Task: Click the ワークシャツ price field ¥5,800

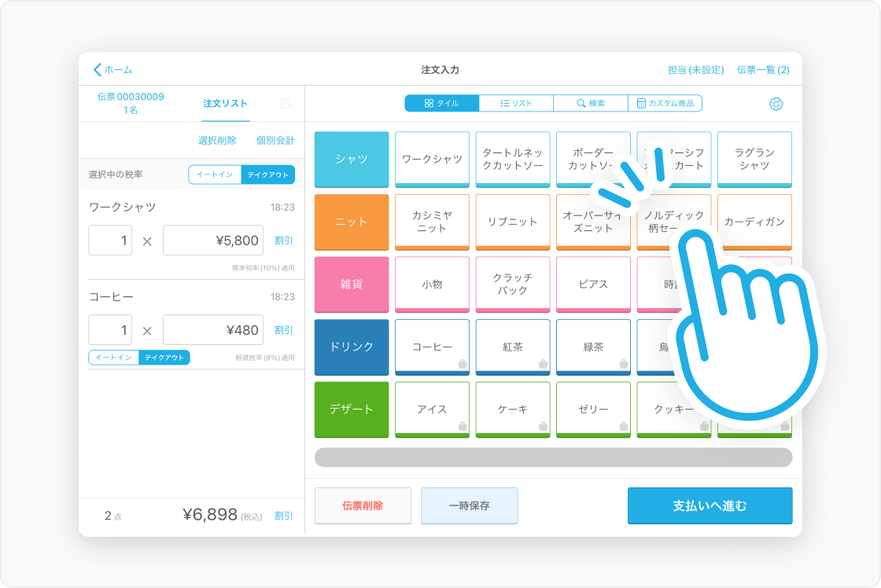Action: point(213,241)
